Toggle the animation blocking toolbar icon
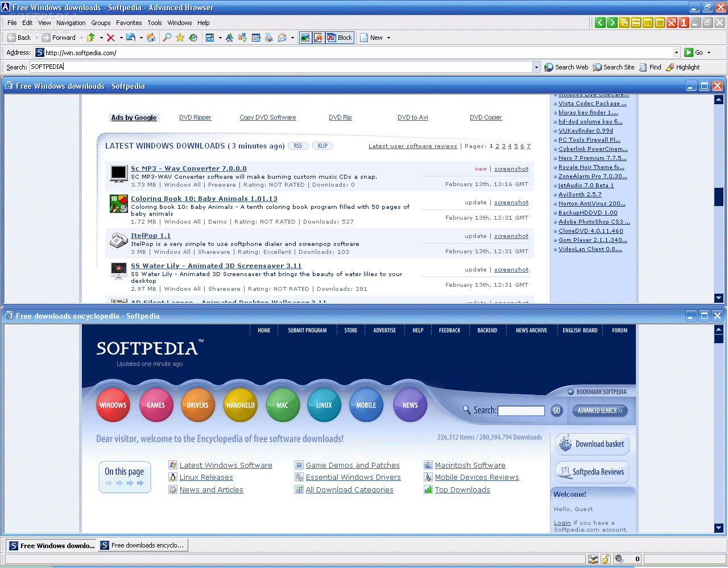Viewport: 728px width, 568px height. coord(318,38)
